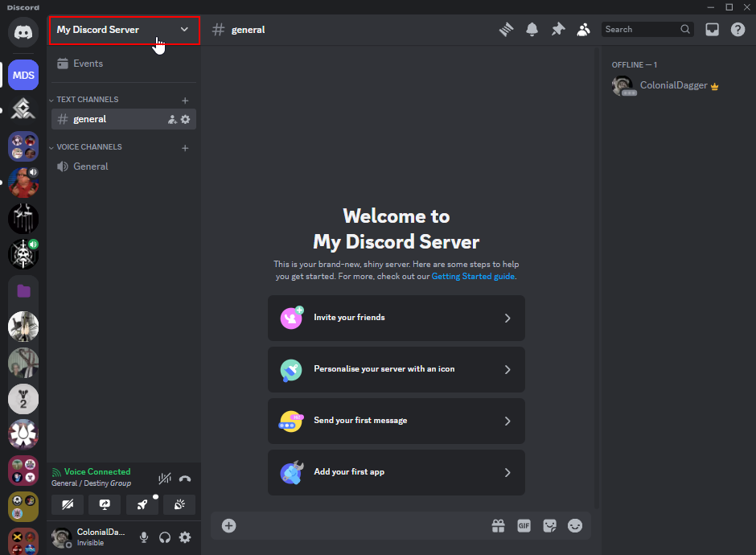
Task: Open the soundboard button
Action: pos(179,505)
